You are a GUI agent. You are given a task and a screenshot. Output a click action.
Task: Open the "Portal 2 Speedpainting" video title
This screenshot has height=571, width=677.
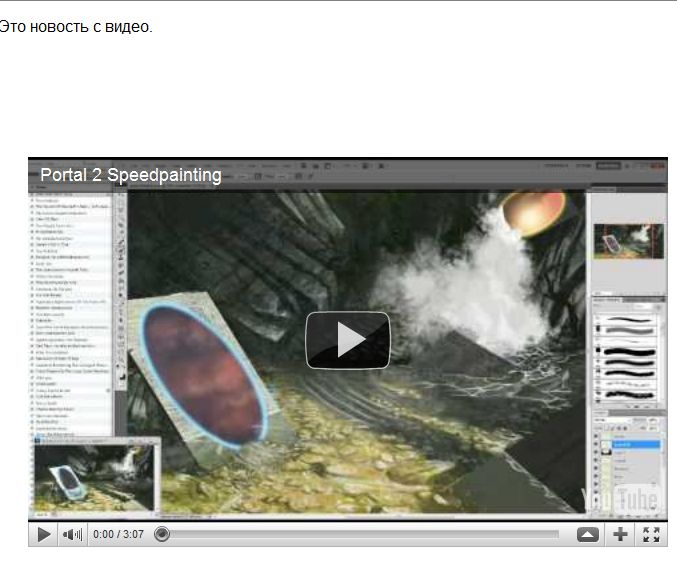point(130,175)
